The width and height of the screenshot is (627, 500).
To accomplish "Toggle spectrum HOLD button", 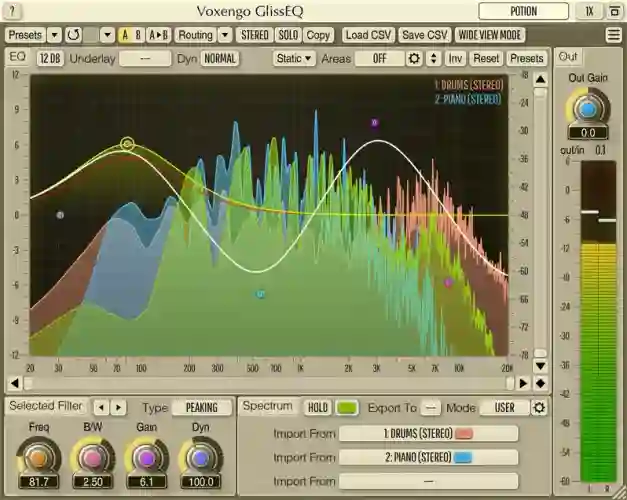I will tap(317, 408).
